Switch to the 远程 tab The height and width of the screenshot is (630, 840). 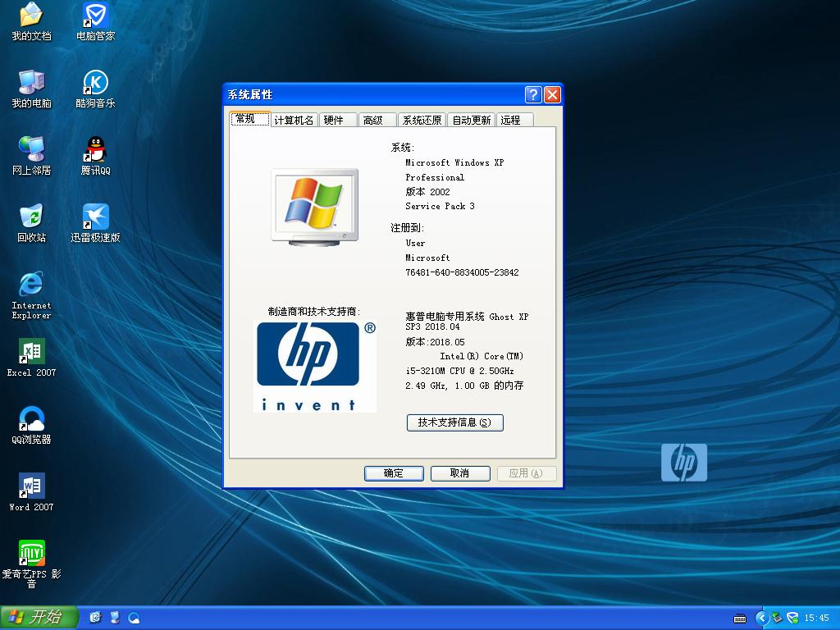(x=513, y=119)
